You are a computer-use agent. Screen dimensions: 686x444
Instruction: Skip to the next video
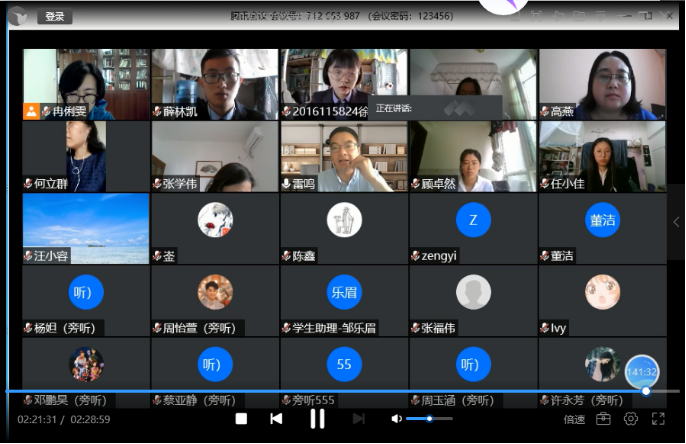point(358,419)
